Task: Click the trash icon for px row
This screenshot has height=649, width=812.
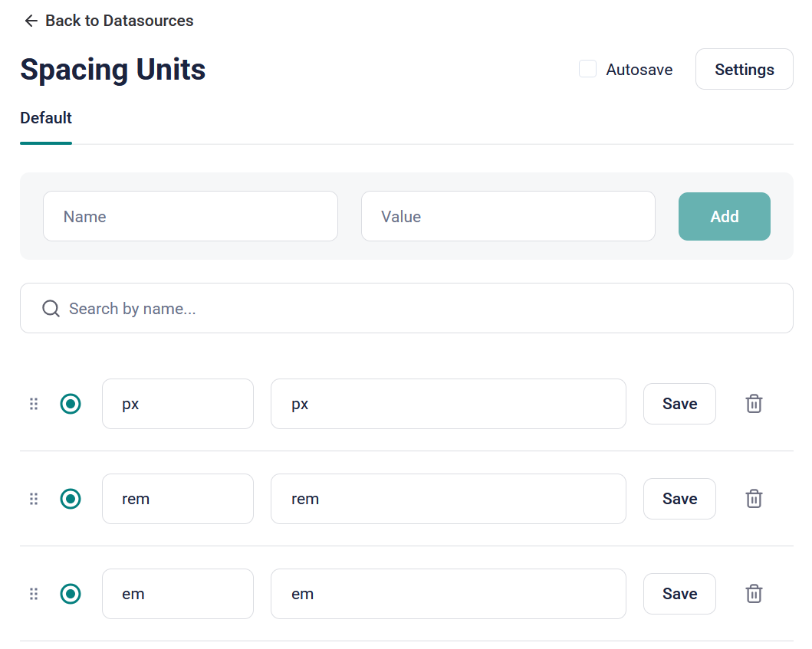Action: point(754,404)
